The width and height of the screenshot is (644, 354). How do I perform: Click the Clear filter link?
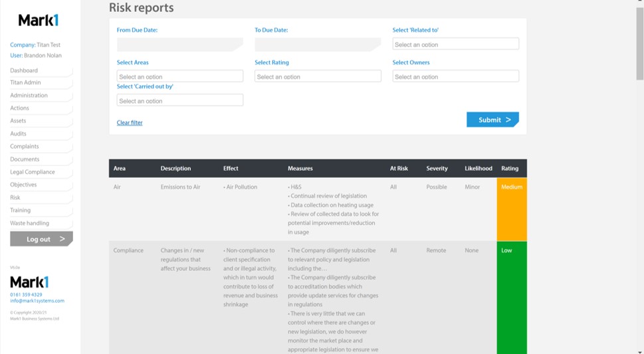[130, 123]
